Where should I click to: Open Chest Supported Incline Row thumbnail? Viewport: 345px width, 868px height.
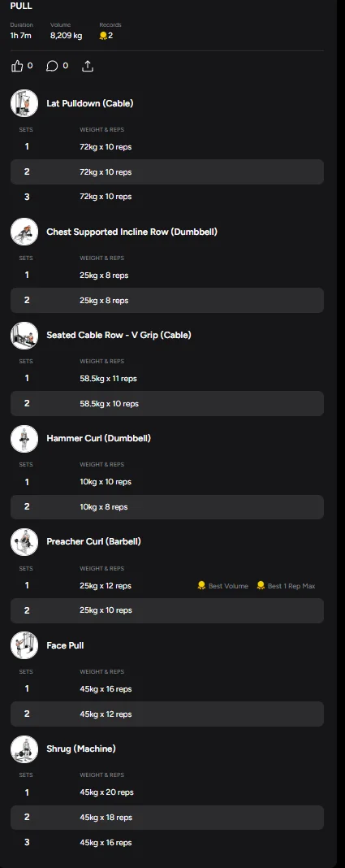coord(24,232)
